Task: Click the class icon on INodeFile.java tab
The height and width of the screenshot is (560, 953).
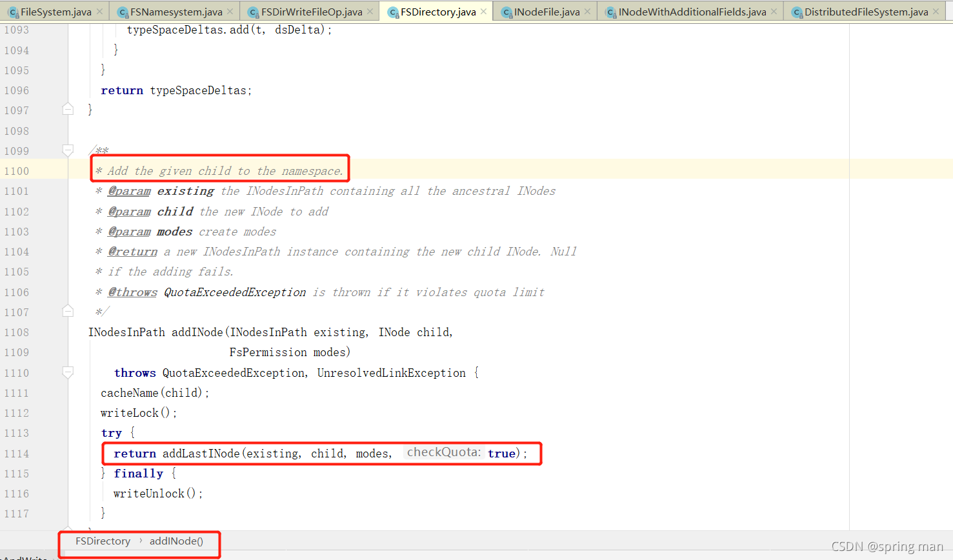Action: click(507, 12)
